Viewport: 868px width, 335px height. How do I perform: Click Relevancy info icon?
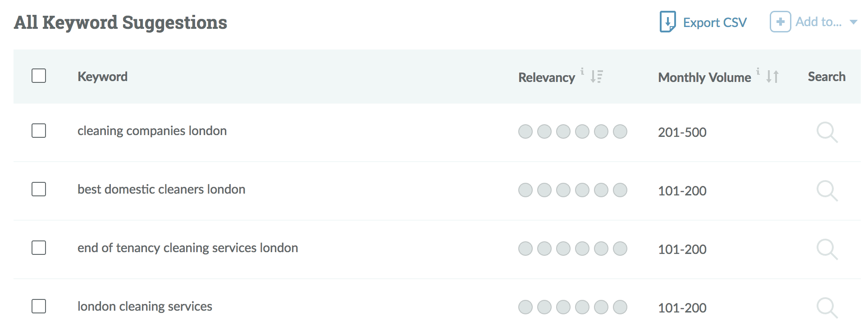[x=582, y=71]
